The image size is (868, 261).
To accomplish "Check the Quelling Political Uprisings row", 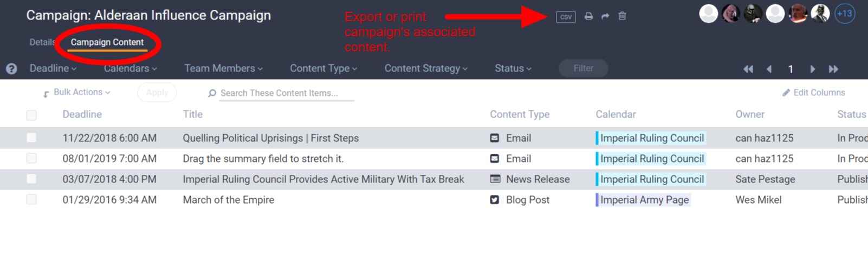I will click(x=31, y=138).
